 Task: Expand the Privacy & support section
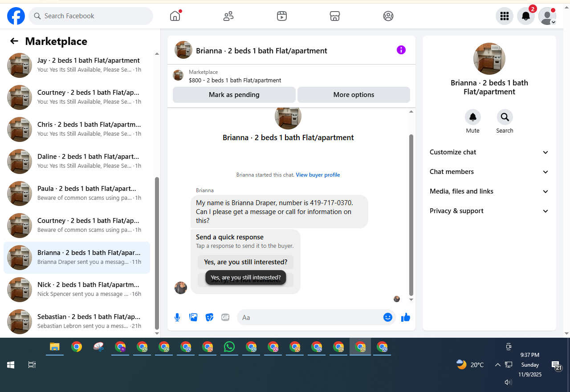[489, 211]
